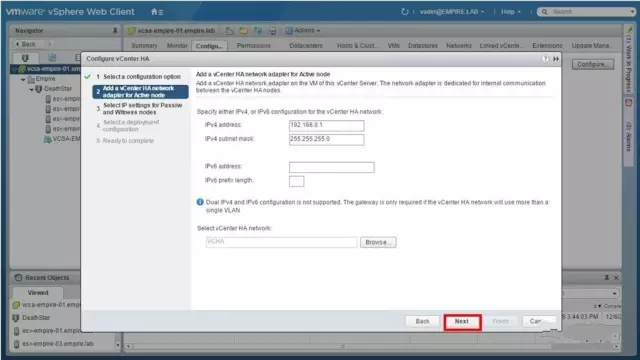Open the Monitor tab

pos(177,46)
